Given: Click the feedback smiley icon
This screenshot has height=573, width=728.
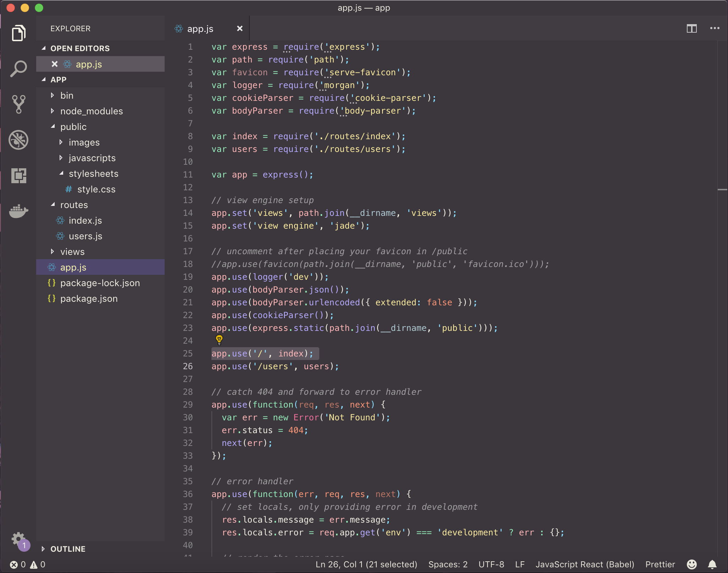Looking at the screenshot, I should coord(691,564).
